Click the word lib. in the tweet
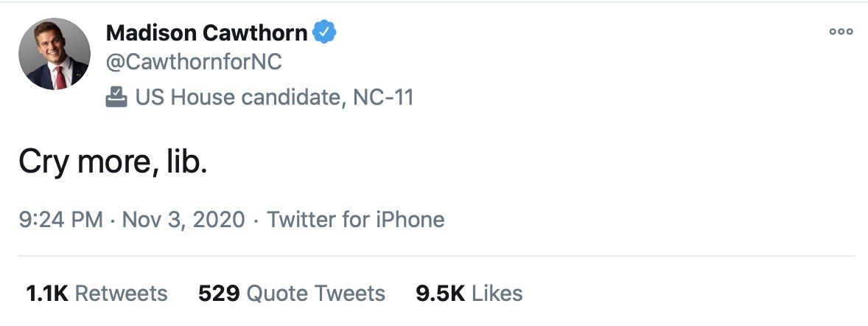The width and height of the screenshot is (868, 326). tap(187, 161)
